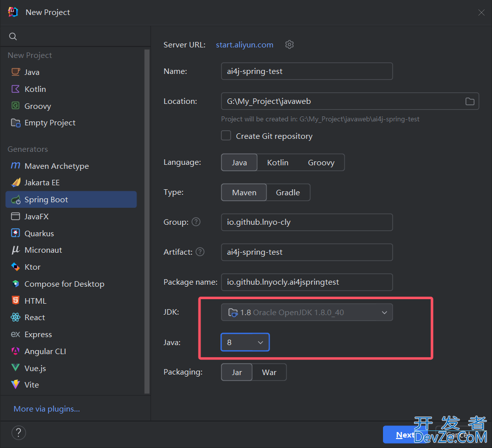Click the Vite lightning icon
This screenshot has width=492, height=448.
coord(15,385)
